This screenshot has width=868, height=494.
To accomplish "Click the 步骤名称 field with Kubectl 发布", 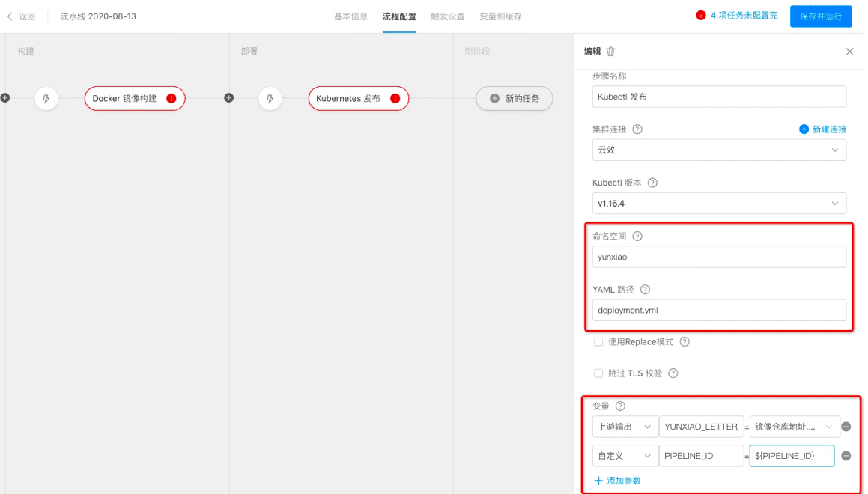I will point(719,97).
